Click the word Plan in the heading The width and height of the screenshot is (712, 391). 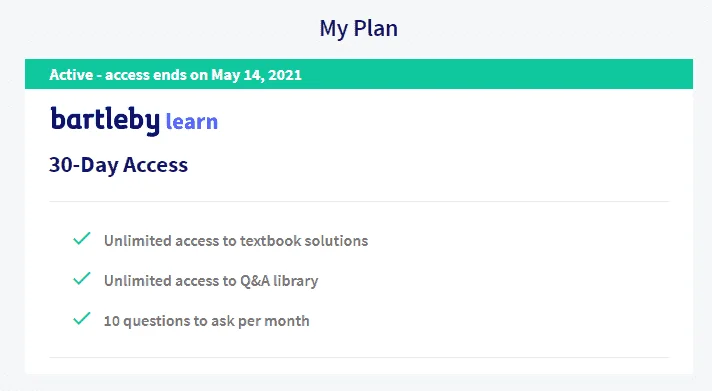pos(376,28)
